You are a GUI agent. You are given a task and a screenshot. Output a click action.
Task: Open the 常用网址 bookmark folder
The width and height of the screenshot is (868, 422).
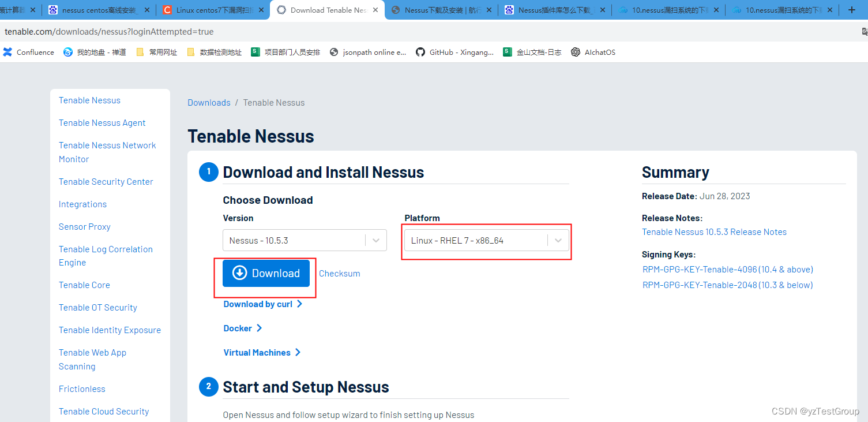[x=156, y=52]
